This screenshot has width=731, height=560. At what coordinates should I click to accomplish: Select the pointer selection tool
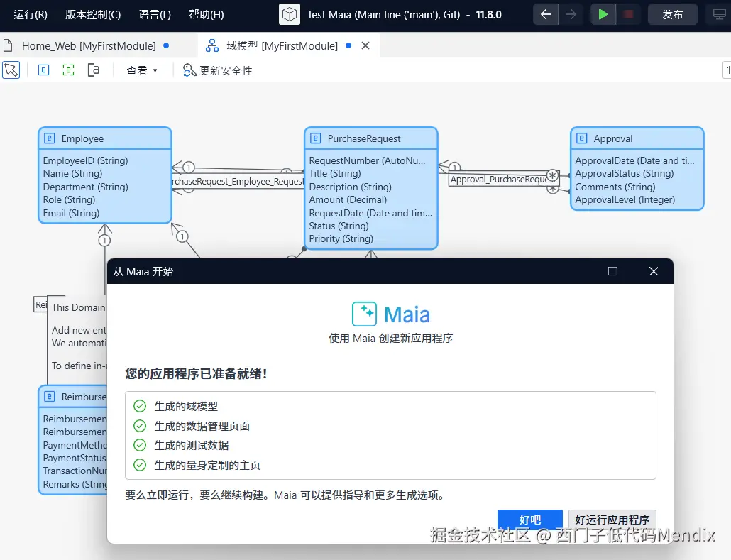pyautogui.click(x=11, y=70)
